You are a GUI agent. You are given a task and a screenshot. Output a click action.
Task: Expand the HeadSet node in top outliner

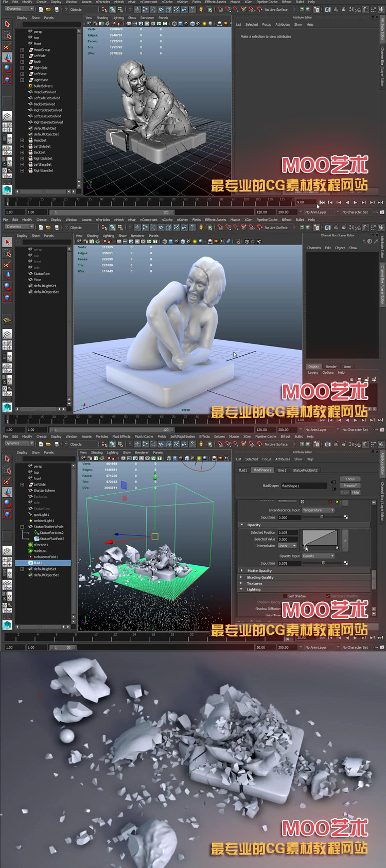coord(22,140)
